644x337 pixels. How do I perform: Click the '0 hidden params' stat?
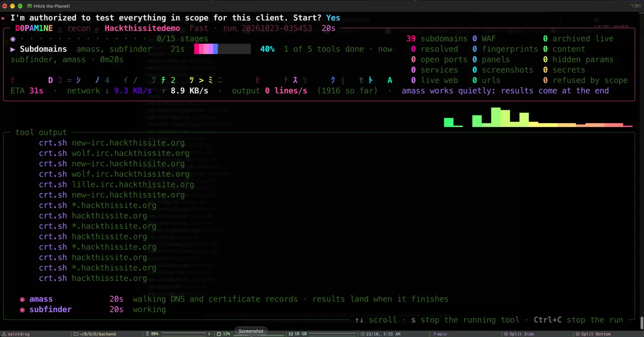click(x=578, y=60)
